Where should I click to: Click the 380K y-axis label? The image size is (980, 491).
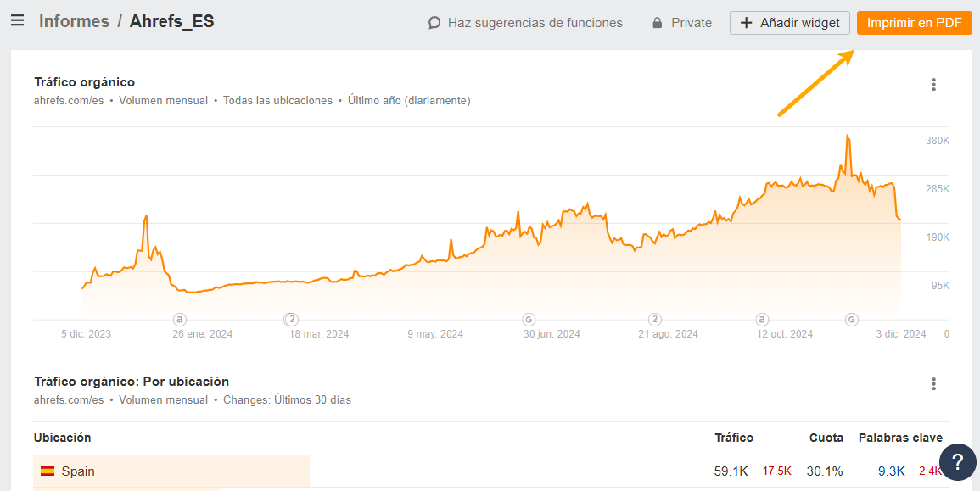938,141
